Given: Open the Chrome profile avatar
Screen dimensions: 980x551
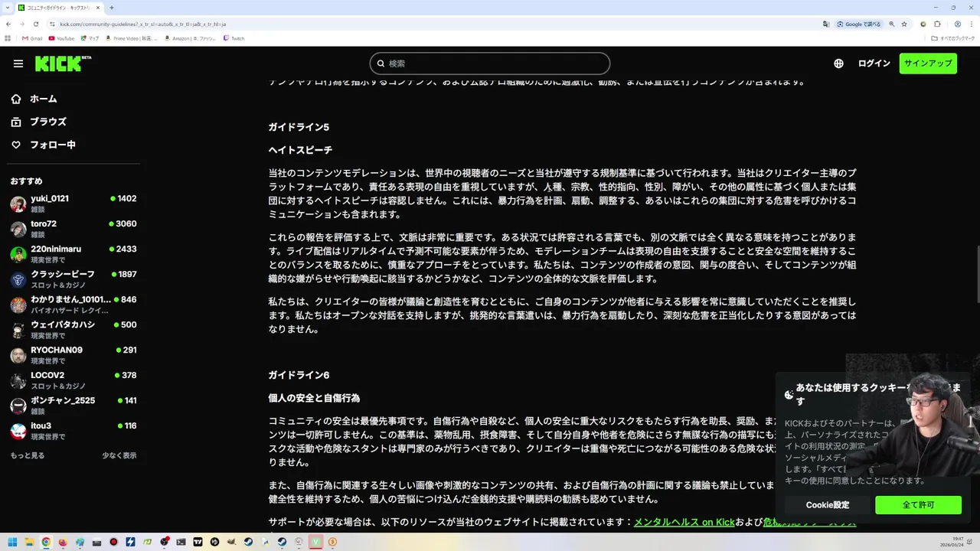Looking at the screenshot, I should coord(957,24).
